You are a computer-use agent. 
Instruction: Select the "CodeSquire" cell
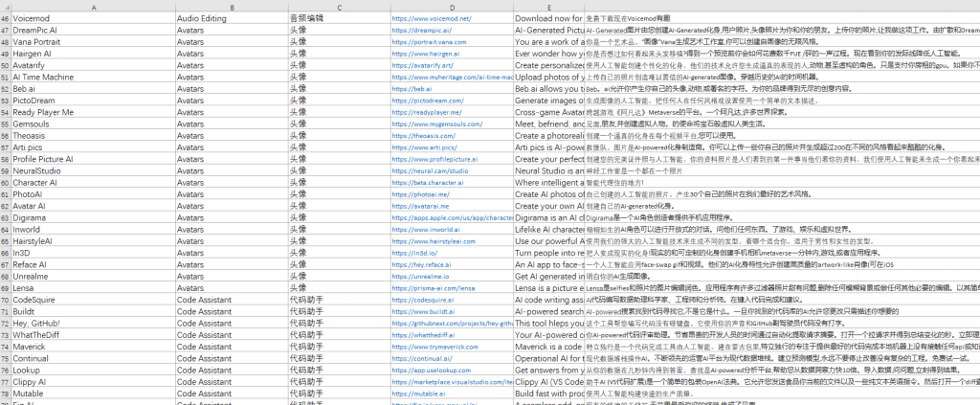pos(93,300)
